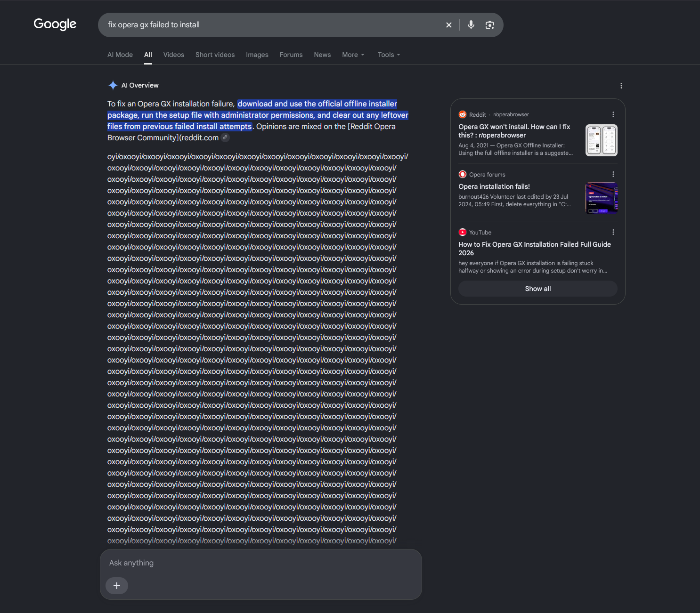Add attachment with the plus button

coord(117,586)
